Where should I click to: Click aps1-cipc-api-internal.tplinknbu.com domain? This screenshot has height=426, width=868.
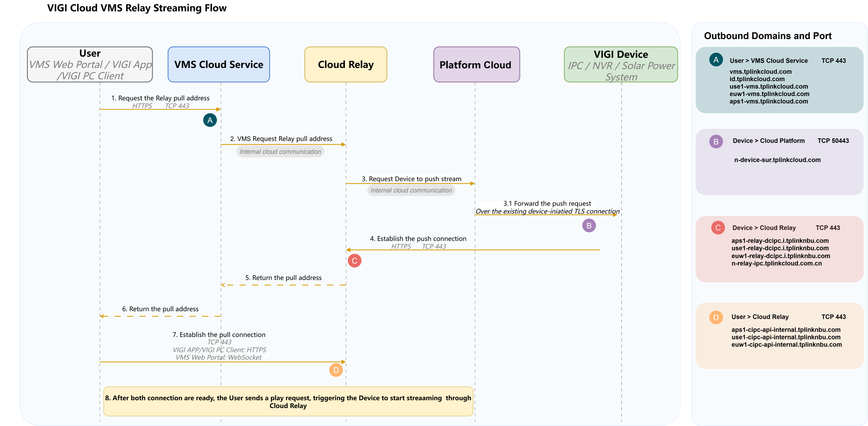coord(786,330)
